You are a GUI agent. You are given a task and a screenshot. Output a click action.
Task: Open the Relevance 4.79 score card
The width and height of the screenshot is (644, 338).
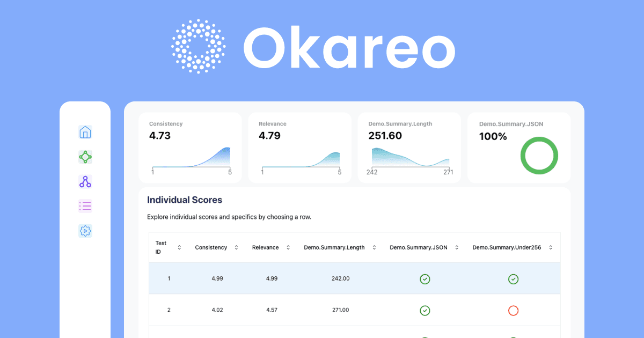[x=299, y=148]
